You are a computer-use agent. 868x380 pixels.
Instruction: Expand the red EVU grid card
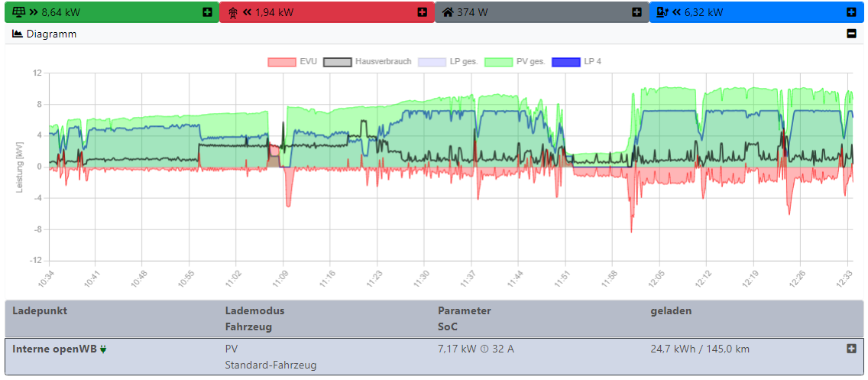click(422, 12)
